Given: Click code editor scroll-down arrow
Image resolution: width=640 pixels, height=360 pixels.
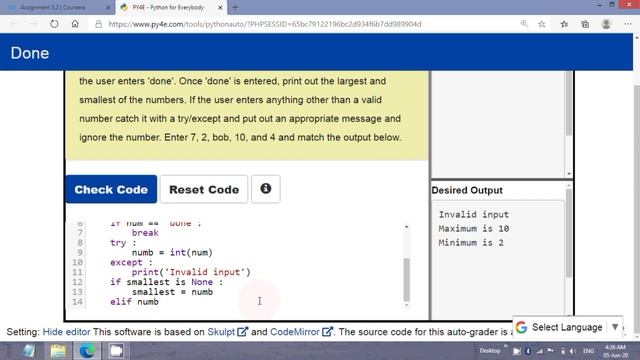Looking at the screenshot, I should (407, 304).
